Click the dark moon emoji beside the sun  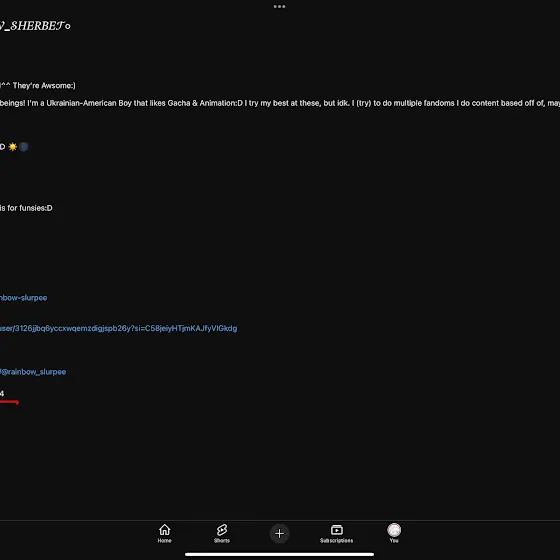click(x=24, y=147)
